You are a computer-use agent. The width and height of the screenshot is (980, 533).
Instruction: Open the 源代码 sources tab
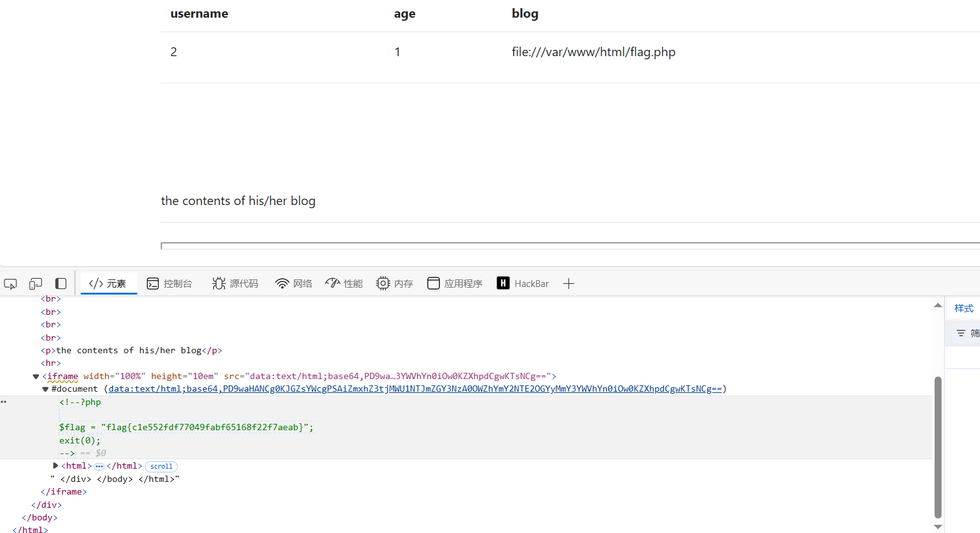click(x=236, y=284)
